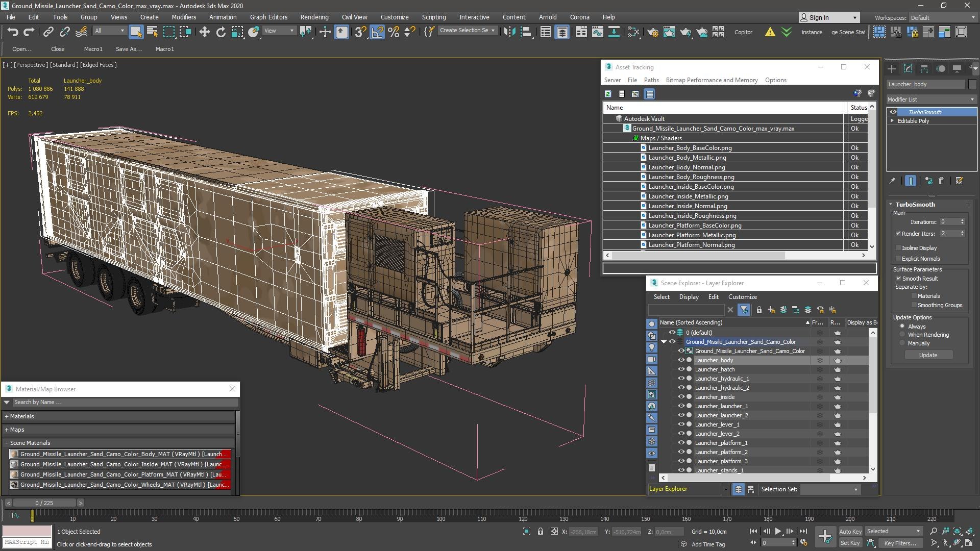Open the Mirror tool
Image resolution: width=980 pixels, height=551 pixels.
[x=509, y=32]
